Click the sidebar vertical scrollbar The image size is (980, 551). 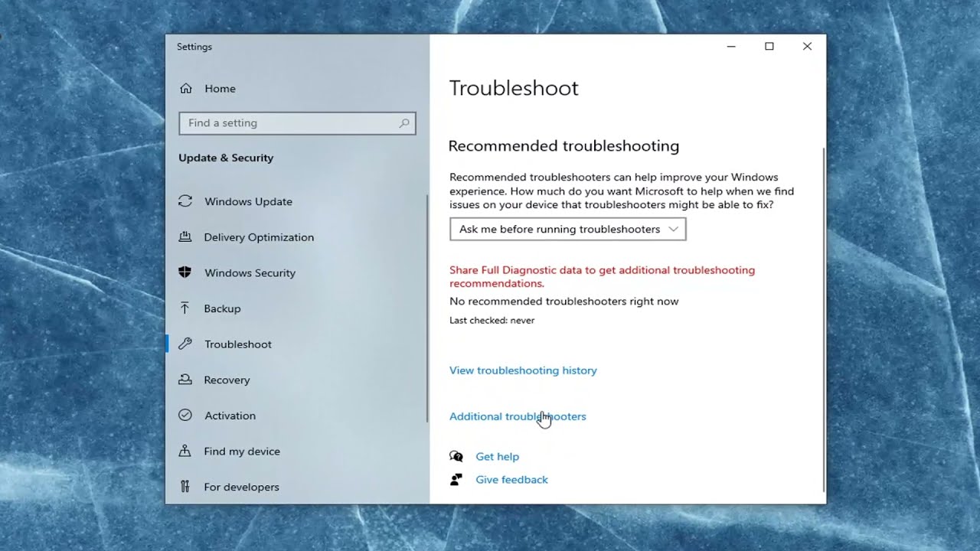point(427,308)
